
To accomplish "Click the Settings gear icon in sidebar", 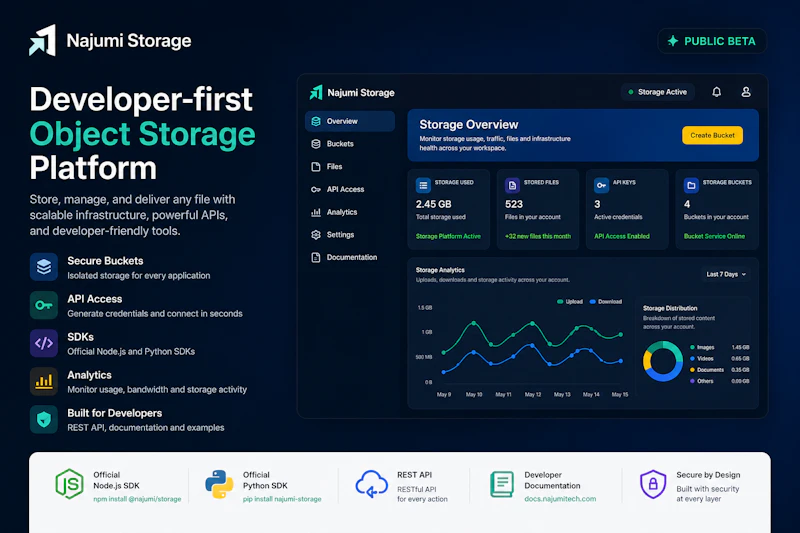I will point(316,235).
